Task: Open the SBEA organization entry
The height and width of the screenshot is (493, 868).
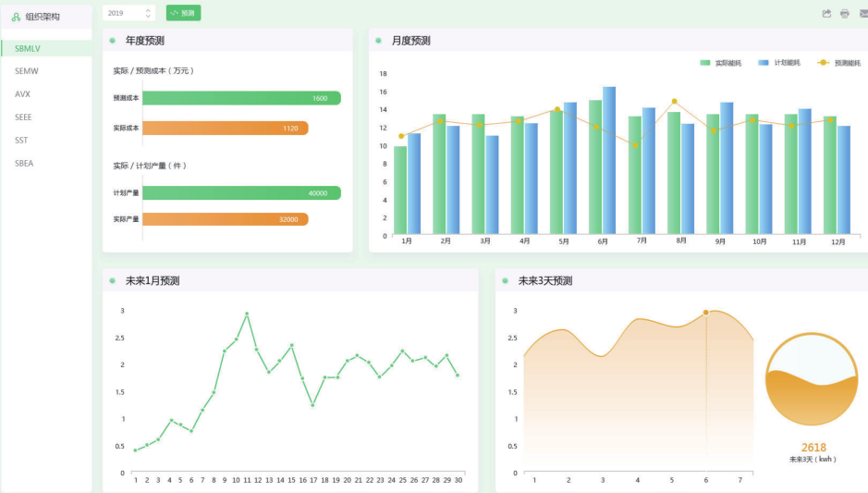Action: tap(24, 163)
